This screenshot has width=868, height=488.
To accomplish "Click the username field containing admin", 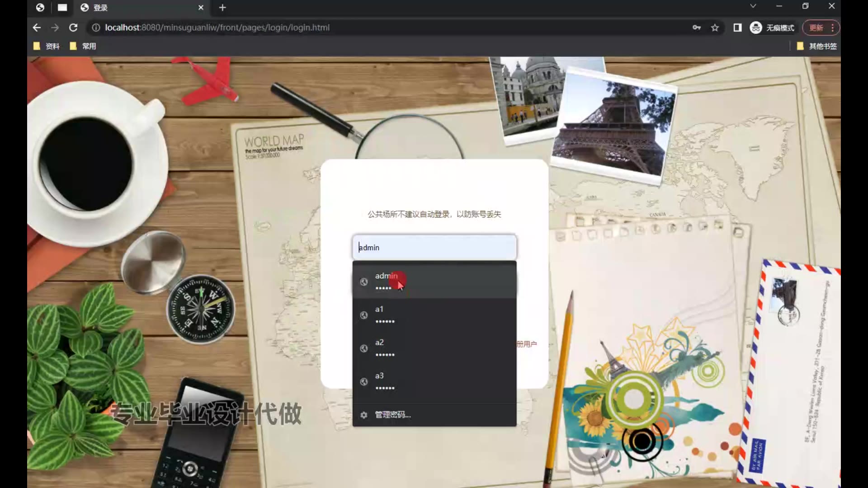I will pyautogui.click(x=434, y=247).
